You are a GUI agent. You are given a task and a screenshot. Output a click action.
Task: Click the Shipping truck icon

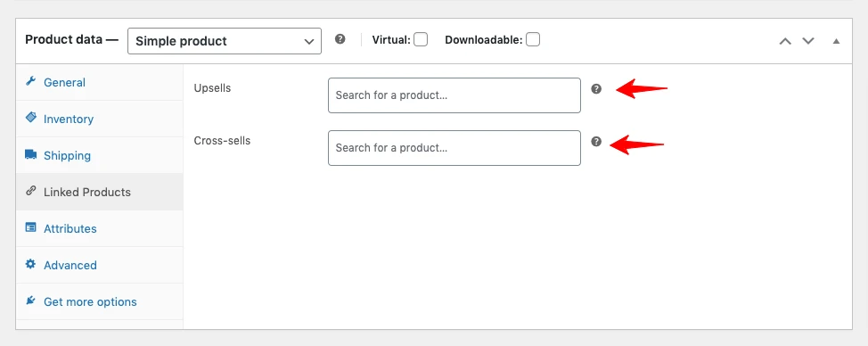[x=31, y=154]
